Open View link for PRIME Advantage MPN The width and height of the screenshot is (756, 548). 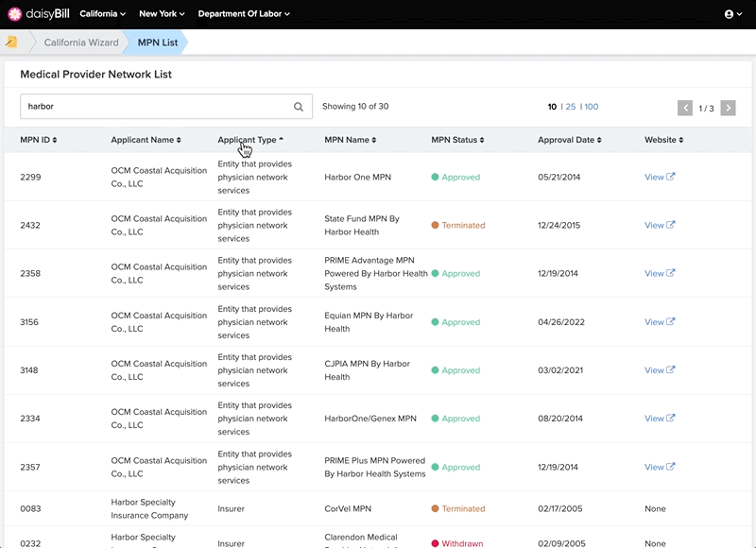click(x=654, y=273)
